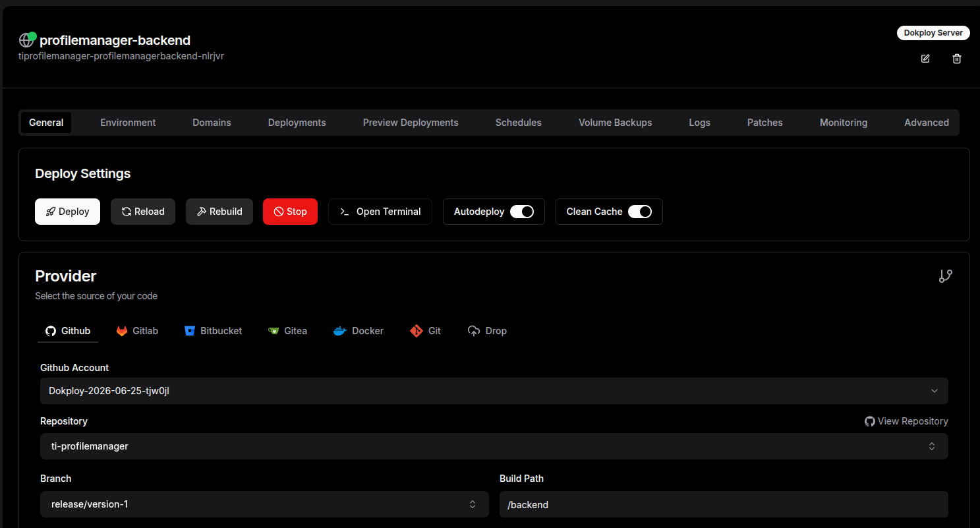Image resolution: width=980 pixels, height=528 pixels.
Task: Click the red Stop button
Action: click(x=290, y=212)
